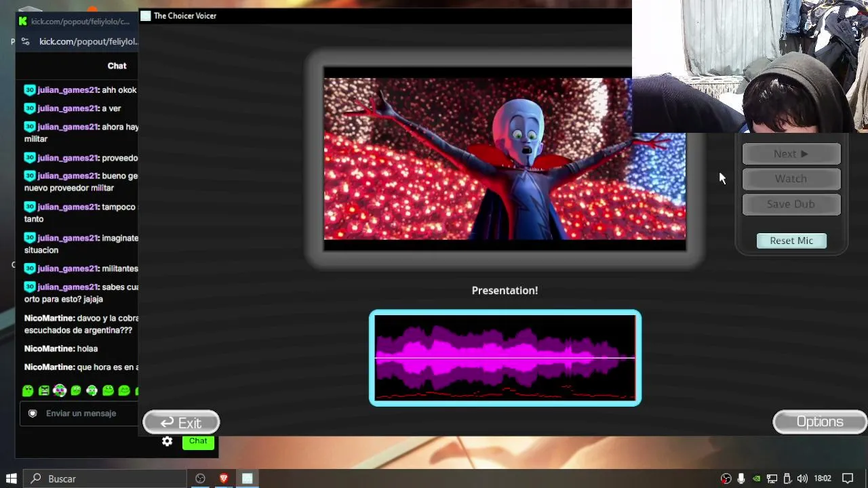Screen dimensions: 868x488
Task: Click the Next button
Action: 791,154
